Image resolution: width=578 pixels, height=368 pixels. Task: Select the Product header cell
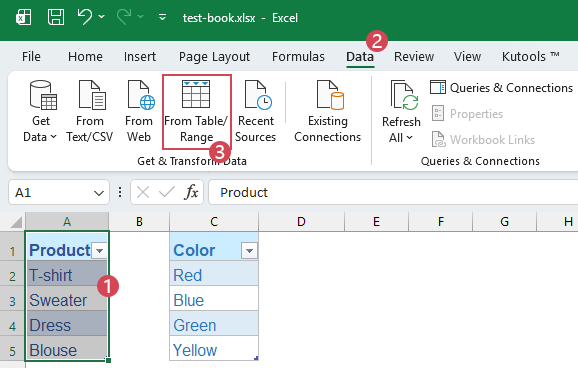[67, 246]
